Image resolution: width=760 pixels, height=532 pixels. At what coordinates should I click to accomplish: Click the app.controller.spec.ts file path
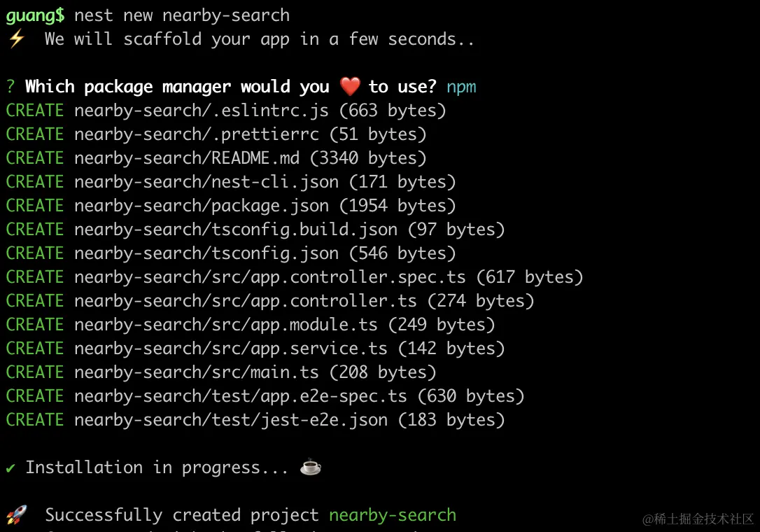[269, 277]
